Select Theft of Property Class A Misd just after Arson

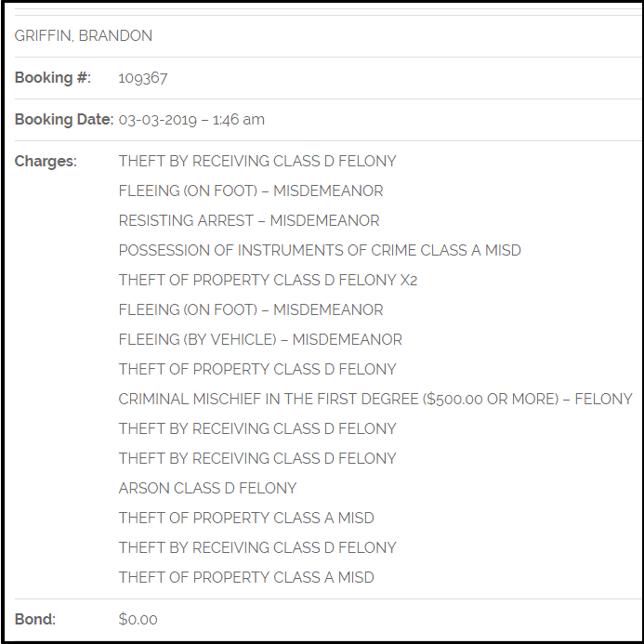246,519
